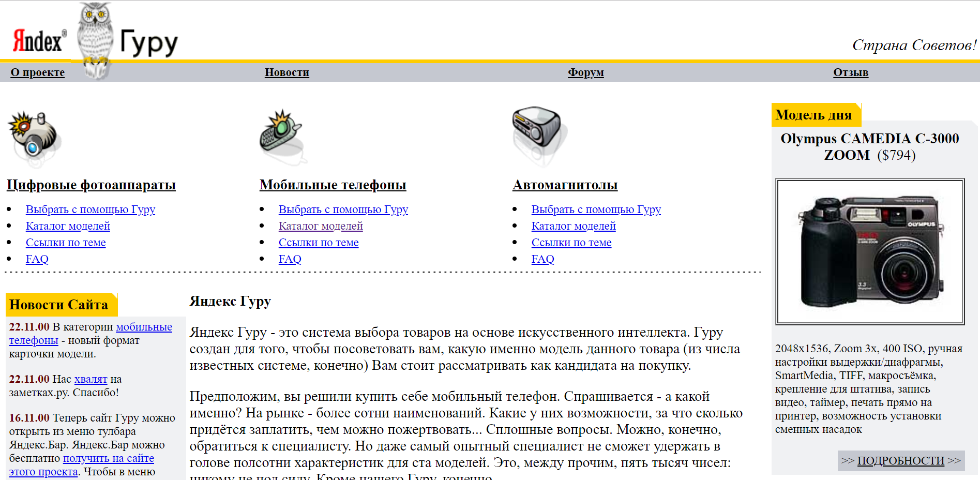Click the Yandex logo

click(40, 41)
